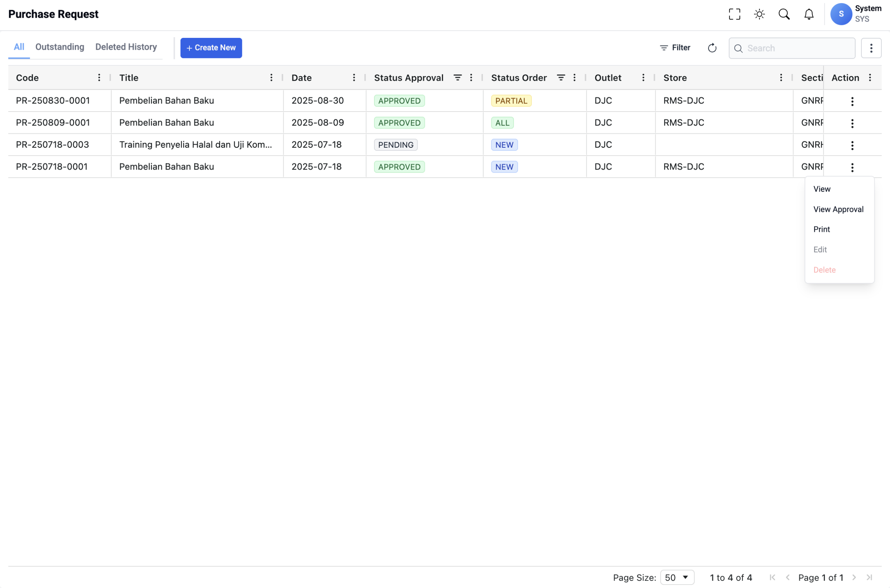
Task: Choose Print from row menu
Action: [822, 229]
